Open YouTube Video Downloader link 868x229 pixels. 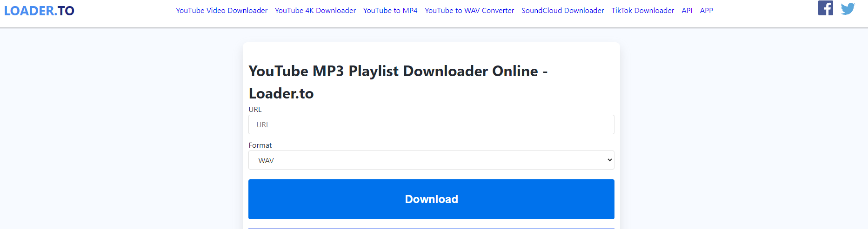221,10
